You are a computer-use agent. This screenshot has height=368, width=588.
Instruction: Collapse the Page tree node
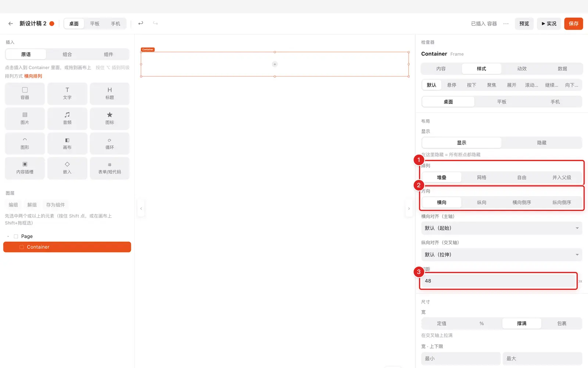(x=8, y=236)
